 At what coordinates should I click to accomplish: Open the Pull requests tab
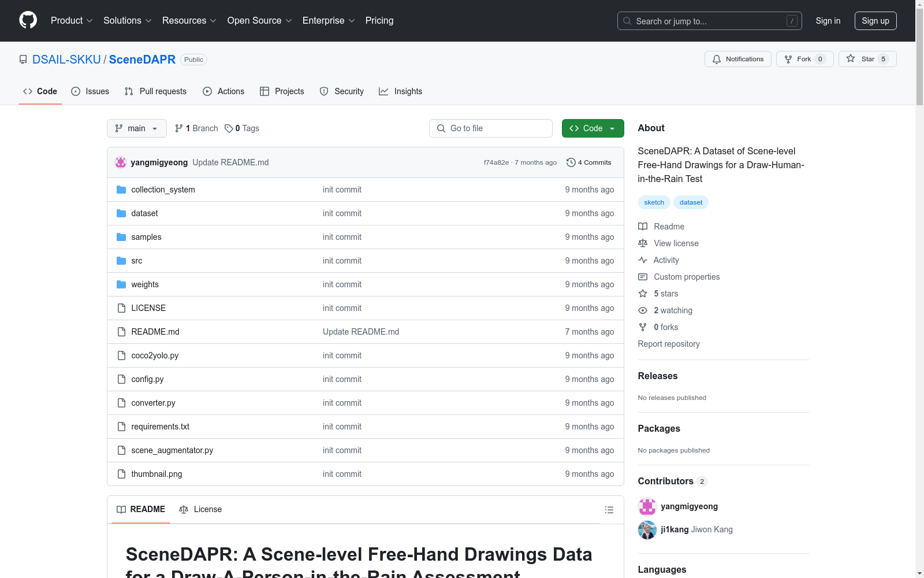pos(155,91)
